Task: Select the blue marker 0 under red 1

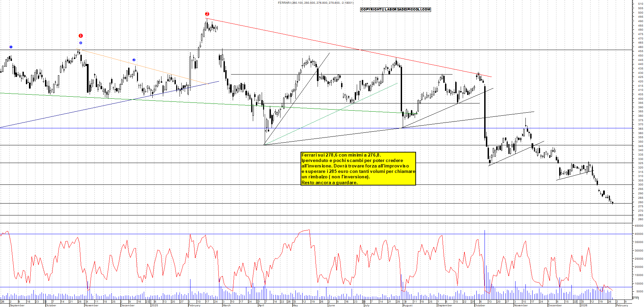Action: [81, 43]
